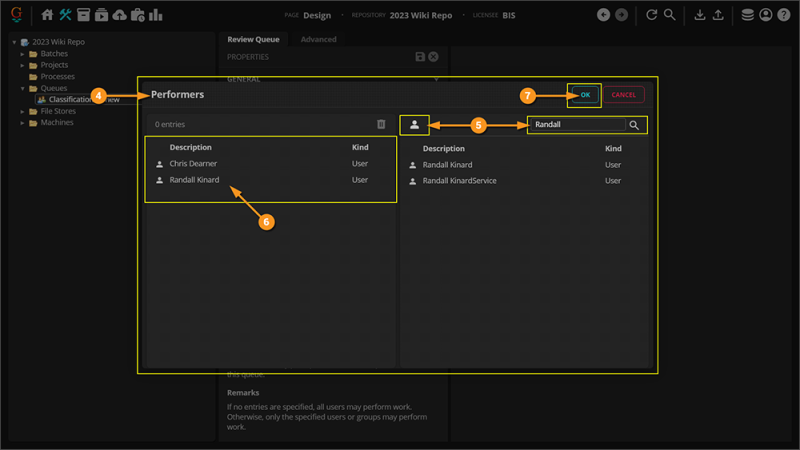Go to the Home page icon
The height and width of the screenshot is (450, 800).
tap(47, 15)
